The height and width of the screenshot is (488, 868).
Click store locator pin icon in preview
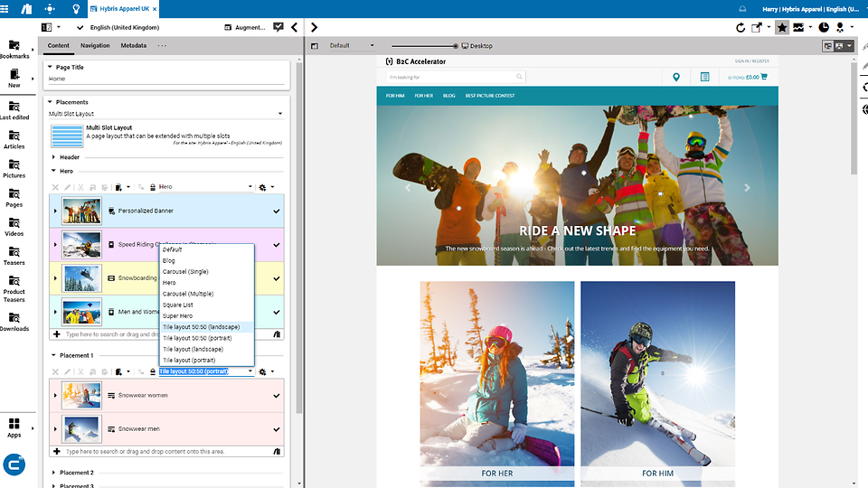(x=676, y=77)
